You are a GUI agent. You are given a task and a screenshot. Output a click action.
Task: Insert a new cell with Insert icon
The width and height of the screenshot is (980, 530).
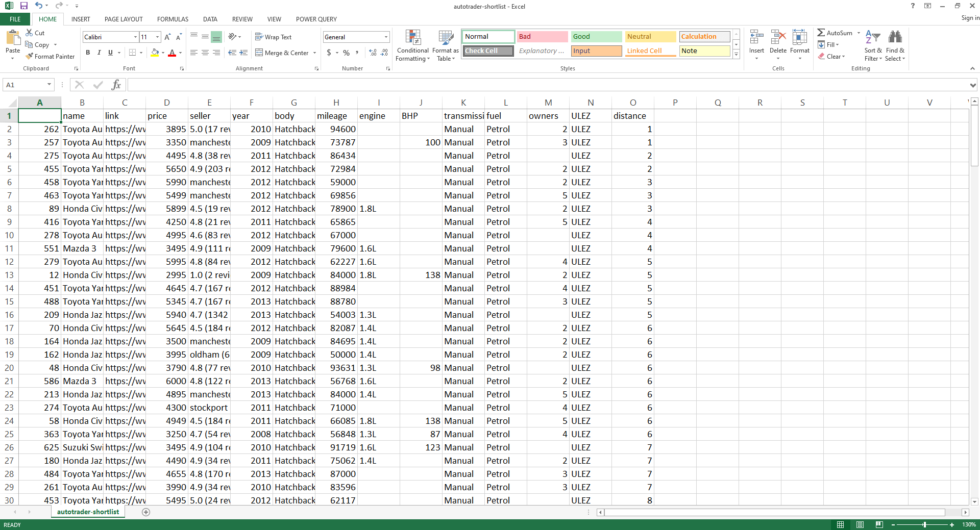756,44
